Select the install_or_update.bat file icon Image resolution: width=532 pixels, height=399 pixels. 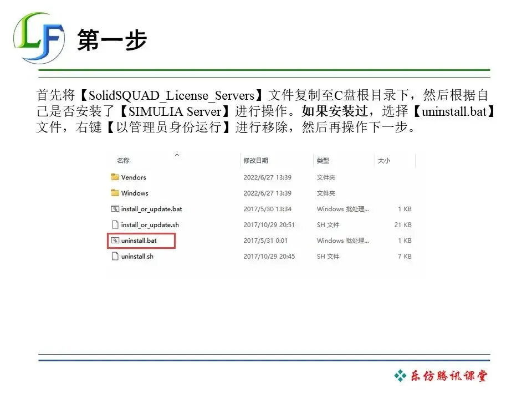pyautogui.click(x=115, y=209)
